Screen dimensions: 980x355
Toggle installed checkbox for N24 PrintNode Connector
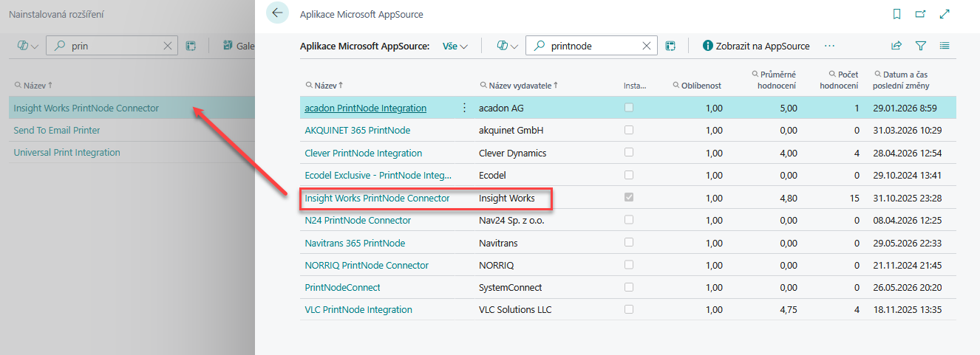[629, 220]
